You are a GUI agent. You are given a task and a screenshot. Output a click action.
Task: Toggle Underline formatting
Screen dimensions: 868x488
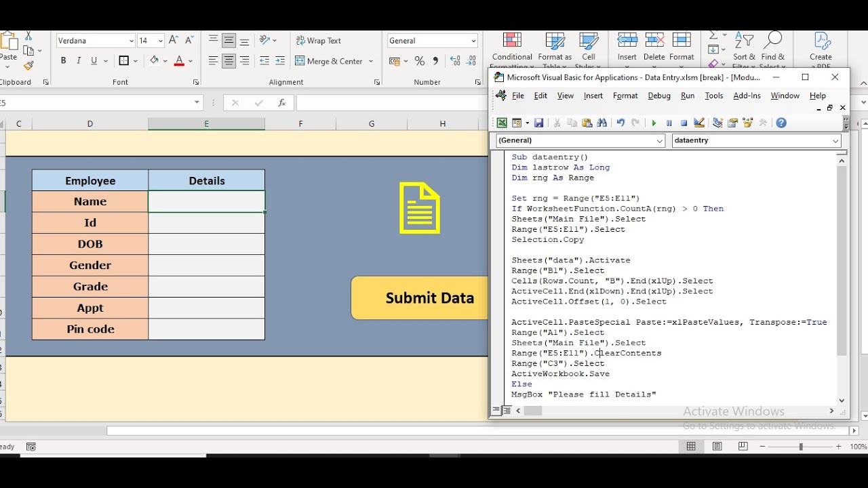94,61
